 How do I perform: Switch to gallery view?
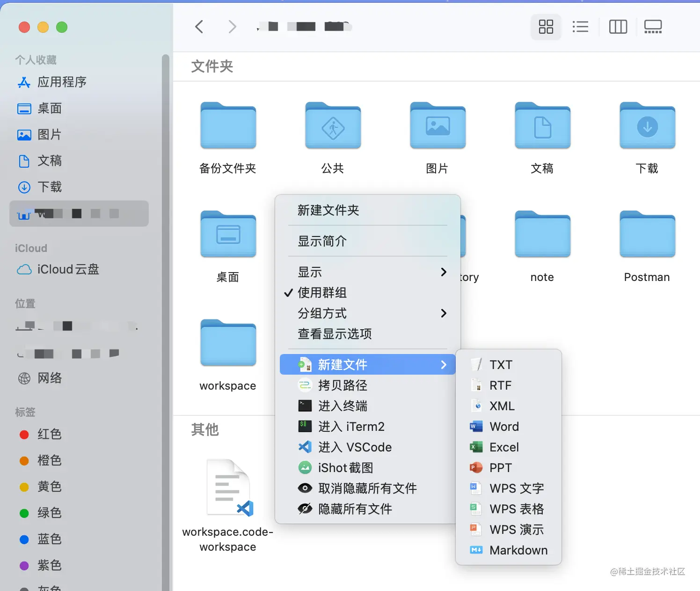pos(653,27)
